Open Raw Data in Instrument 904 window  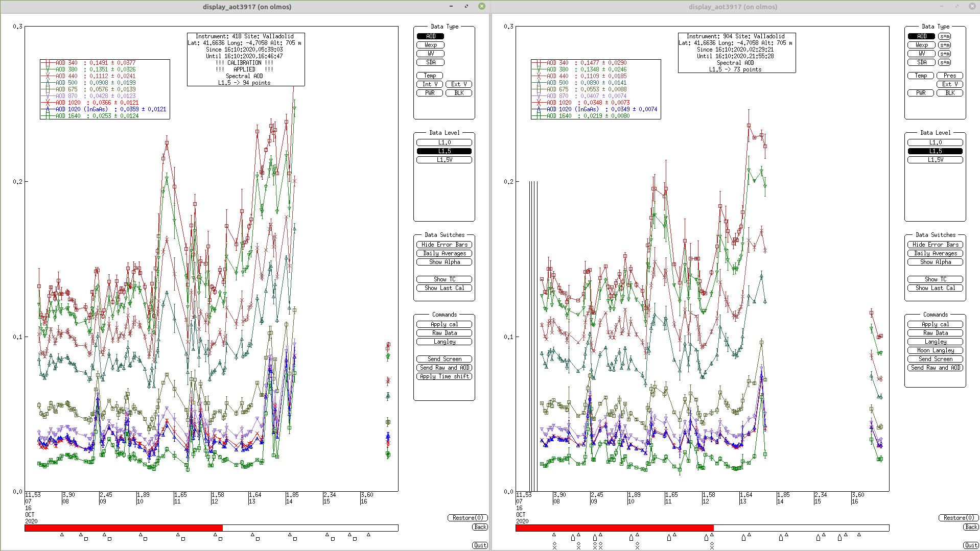935,333
